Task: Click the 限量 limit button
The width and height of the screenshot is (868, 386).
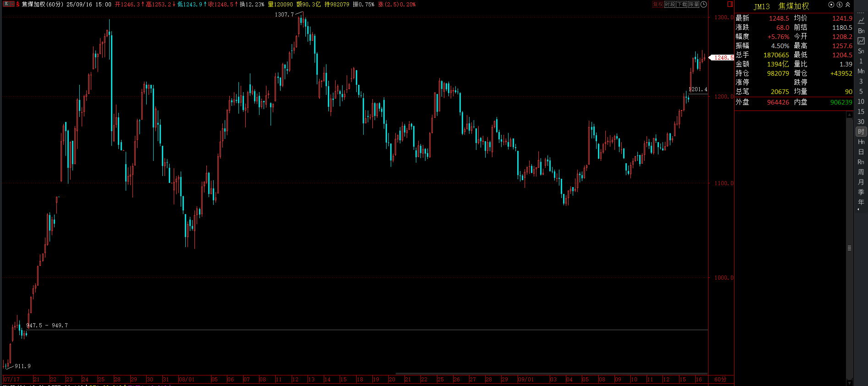Action: [x=694, y=4]
